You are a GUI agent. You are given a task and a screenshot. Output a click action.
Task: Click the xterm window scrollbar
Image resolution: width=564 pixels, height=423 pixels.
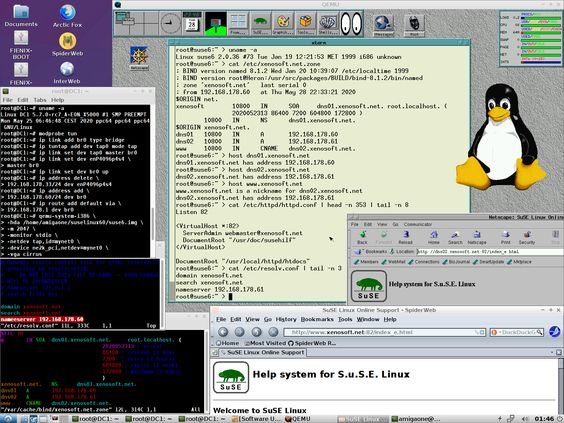coord(172,173)
